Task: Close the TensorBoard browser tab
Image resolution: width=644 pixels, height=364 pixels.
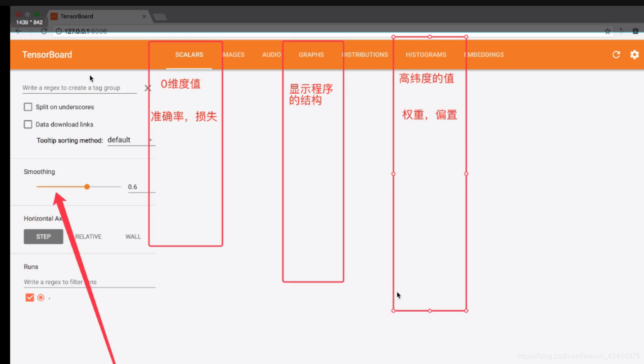Action: [x=144, y=16]
